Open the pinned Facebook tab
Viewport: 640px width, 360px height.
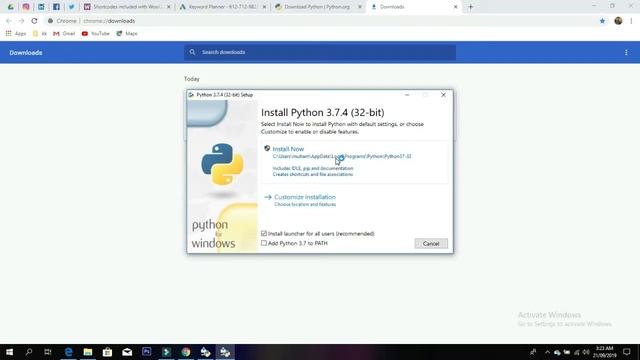(56, 7)
